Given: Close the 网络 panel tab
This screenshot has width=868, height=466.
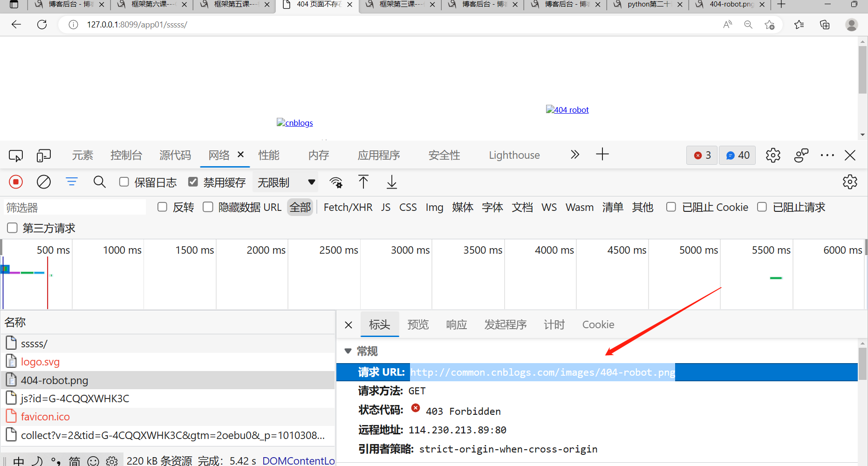Looking at the screenshot, I should click(241, 154).
